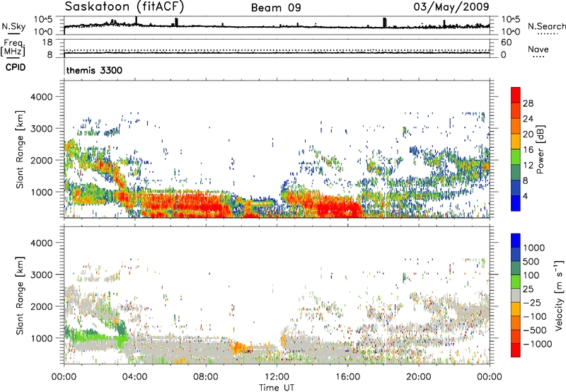Pick the bright green segment of velocity colorbar
The image size is (566, 392).
(516, 282)
